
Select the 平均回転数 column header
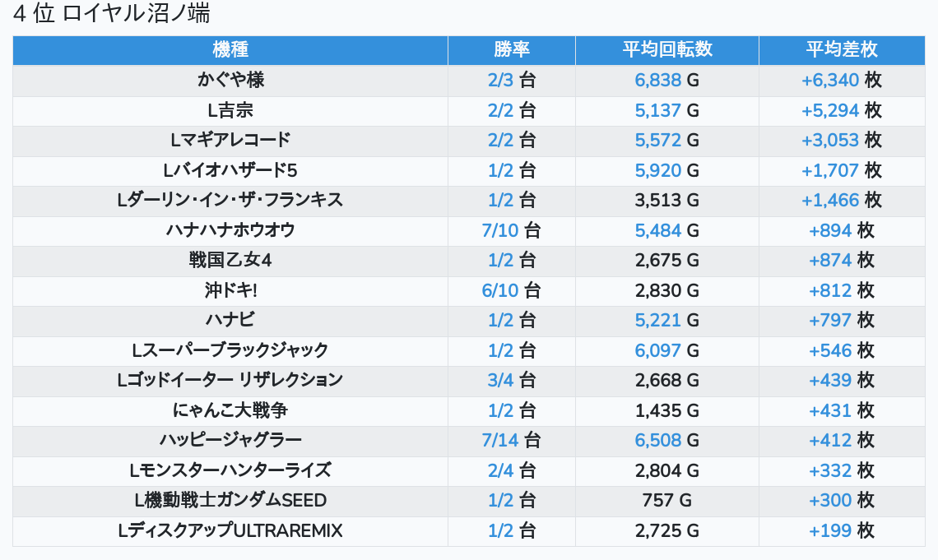pos(667,49)
